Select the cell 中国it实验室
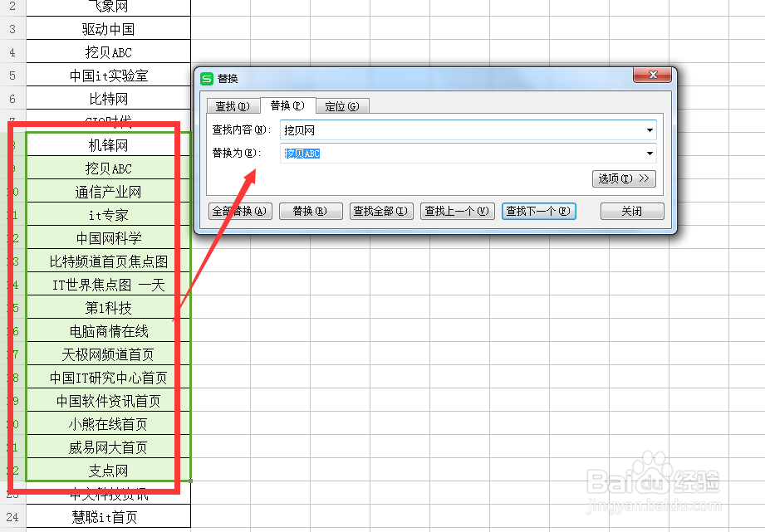 tap(108, 75)
